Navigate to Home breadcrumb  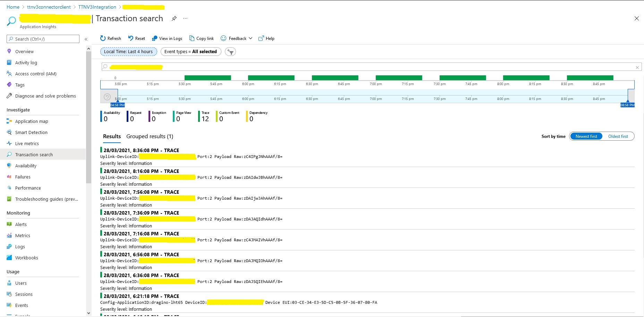pos(13,7)
